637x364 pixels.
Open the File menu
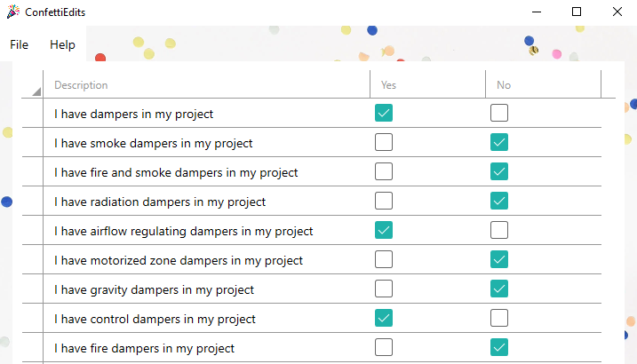click(20, 44)
